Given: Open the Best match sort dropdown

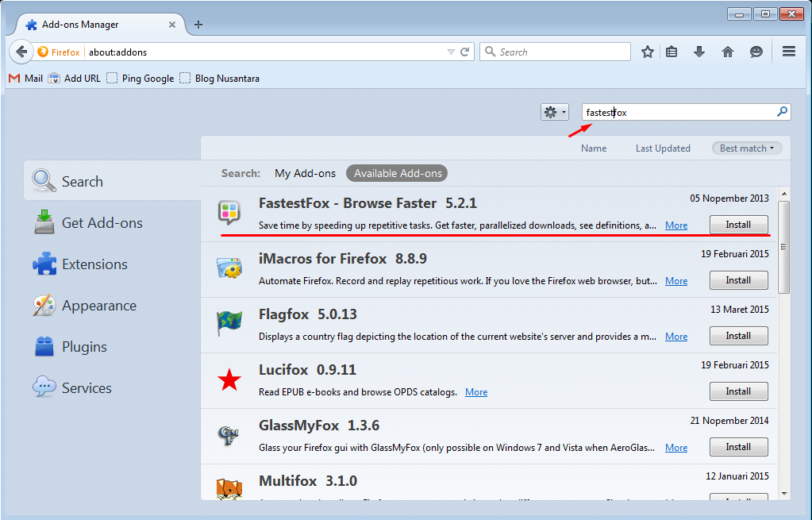Looking at the screenshot, I should [x=747, y=148].
